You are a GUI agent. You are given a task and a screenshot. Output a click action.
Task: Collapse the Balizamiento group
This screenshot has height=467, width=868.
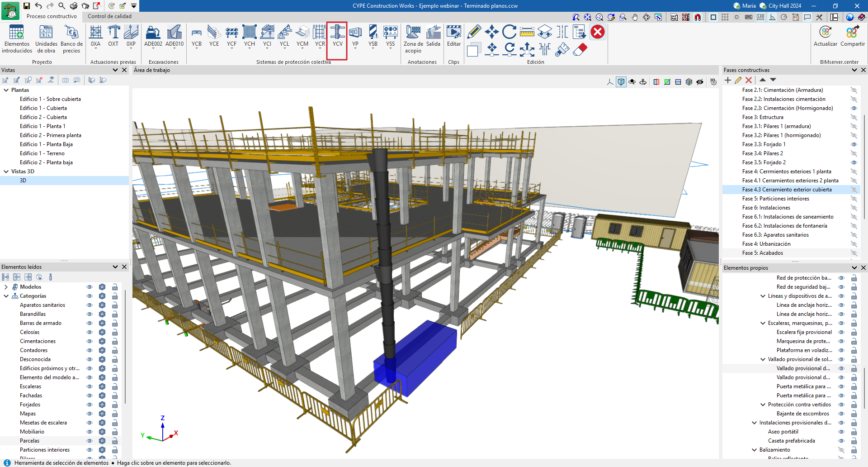coord(754,450)
